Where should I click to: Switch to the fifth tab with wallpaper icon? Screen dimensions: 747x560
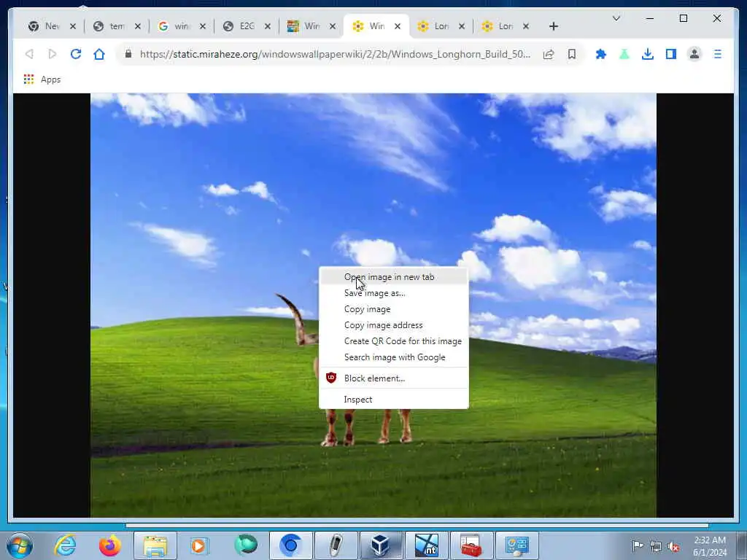click(306, 26)
